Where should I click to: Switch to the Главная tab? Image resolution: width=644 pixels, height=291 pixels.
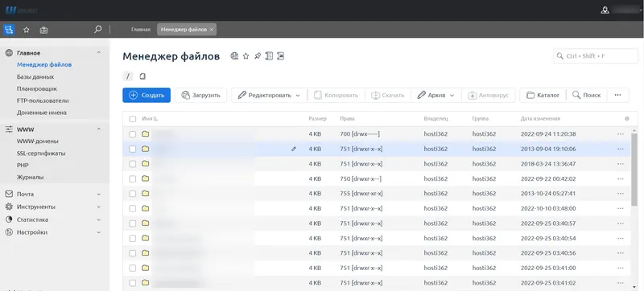pos(140,30)
